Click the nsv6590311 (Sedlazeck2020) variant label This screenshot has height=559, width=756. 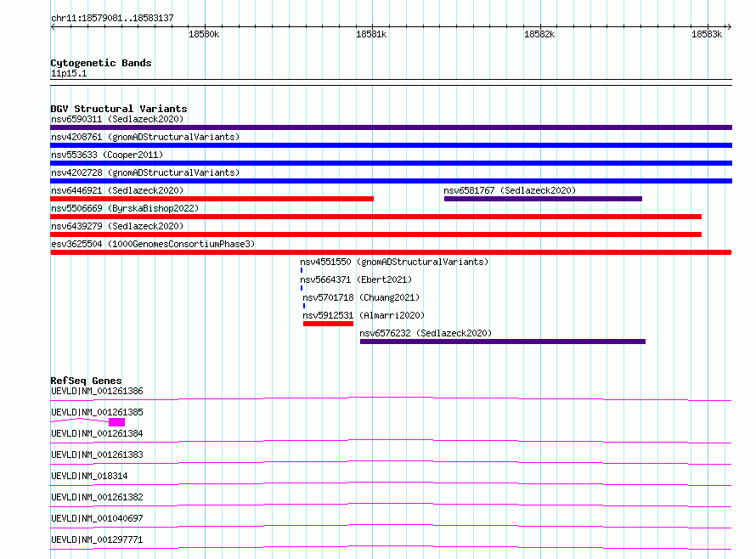tap(117, 119)
